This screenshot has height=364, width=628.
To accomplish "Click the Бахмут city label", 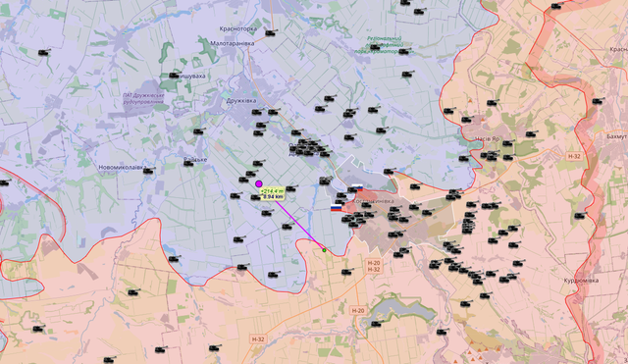I will coord(616,136).
